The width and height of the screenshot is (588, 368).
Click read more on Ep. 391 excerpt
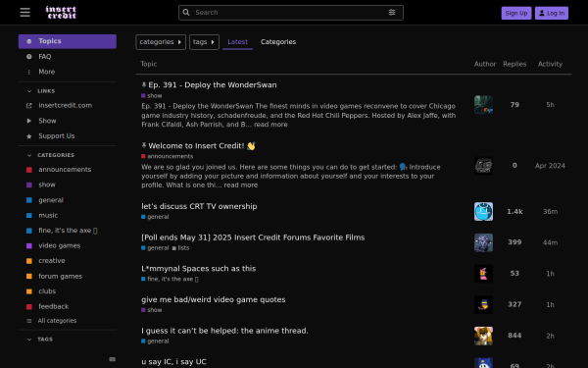270,125
